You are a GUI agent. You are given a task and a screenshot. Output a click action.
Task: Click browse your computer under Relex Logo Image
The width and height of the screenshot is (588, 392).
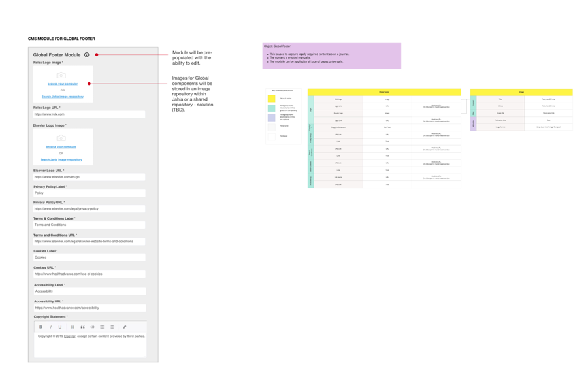[x=62, y=84]
